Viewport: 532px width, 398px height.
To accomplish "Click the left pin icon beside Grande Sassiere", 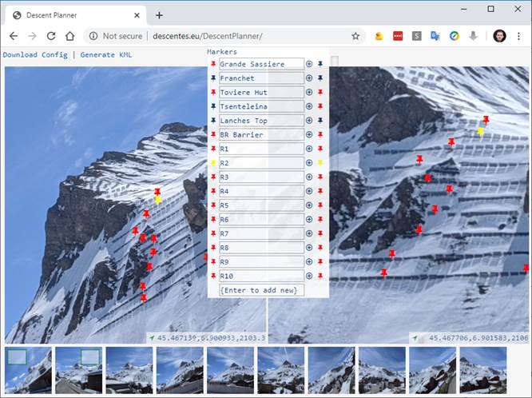I will (213, 64).
